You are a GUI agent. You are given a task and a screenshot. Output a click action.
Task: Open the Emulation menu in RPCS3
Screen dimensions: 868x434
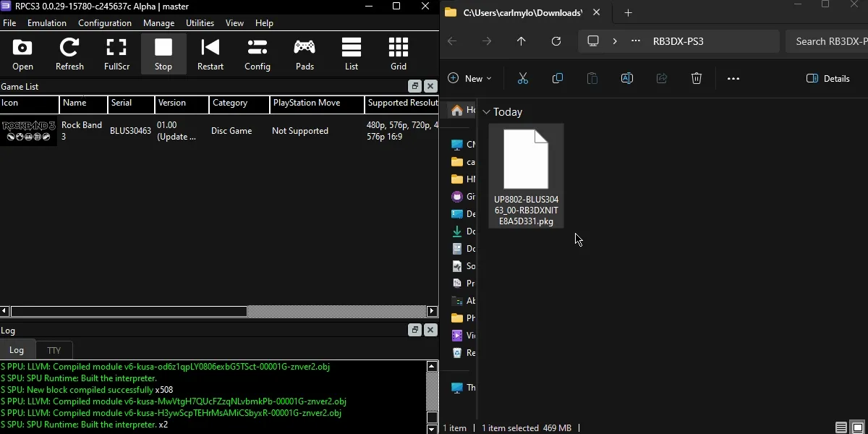pyautogui.click(x=46, y=22)
